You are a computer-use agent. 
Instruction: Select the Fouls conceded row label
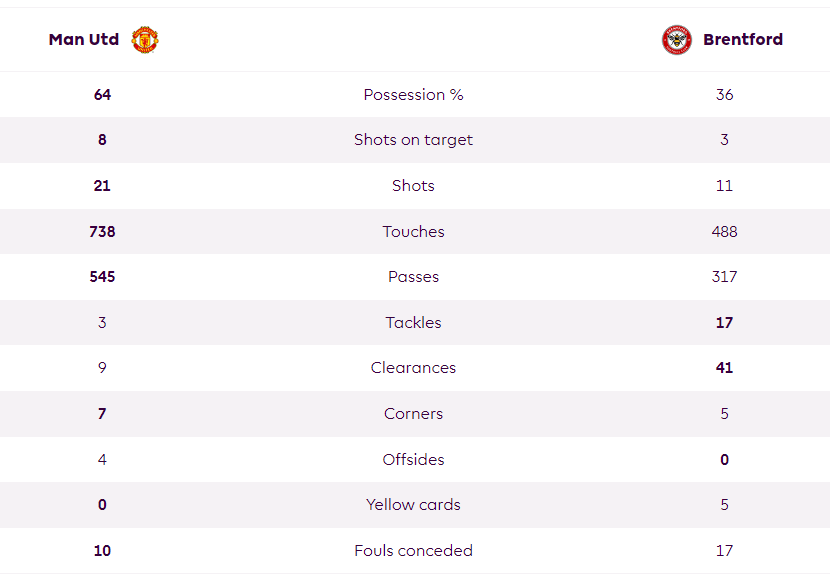(x=413, y=551)
